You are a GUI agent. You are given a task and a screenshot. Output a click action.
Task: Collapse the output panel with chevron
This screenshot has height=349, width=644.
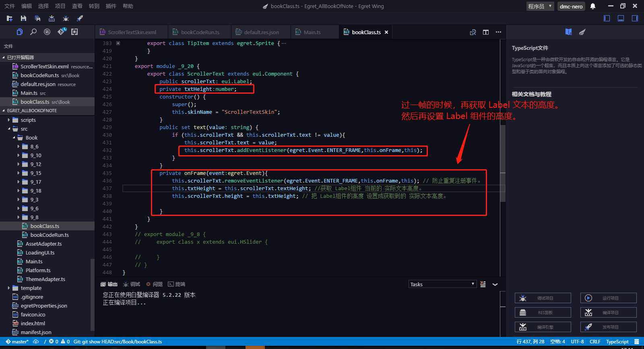coord(495,284)
